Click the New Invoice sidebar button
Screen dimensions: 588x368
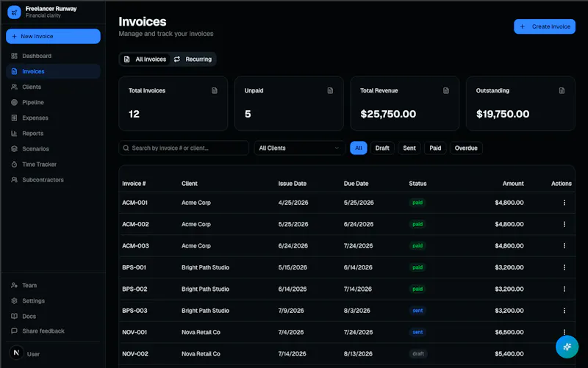click(x=53, y=36)
